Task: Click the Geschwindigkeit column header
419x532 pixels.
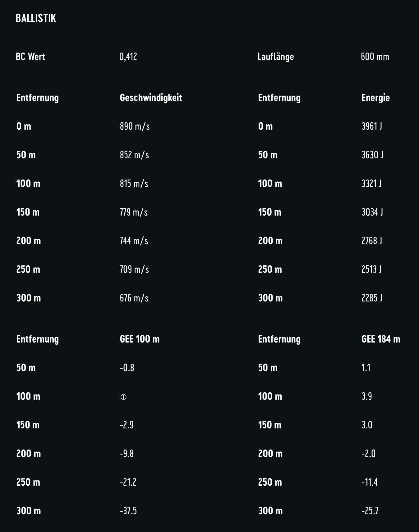Action: click(151, 98)
